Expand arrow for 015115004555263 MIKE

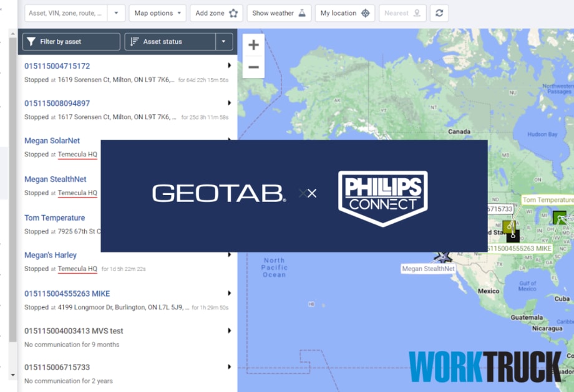[229, 293]
